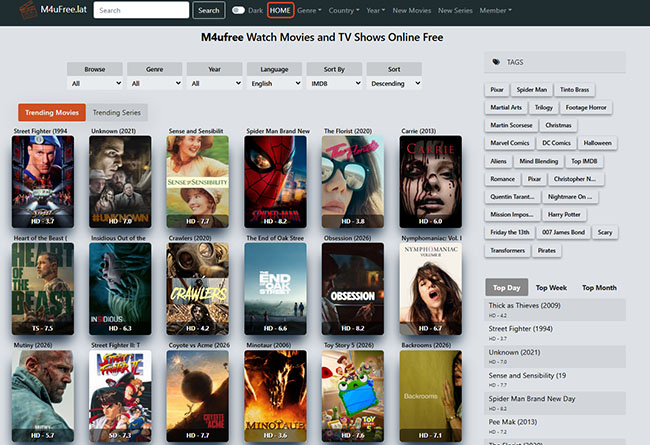Open the Browse dropdown set to All

coord(95,83)
